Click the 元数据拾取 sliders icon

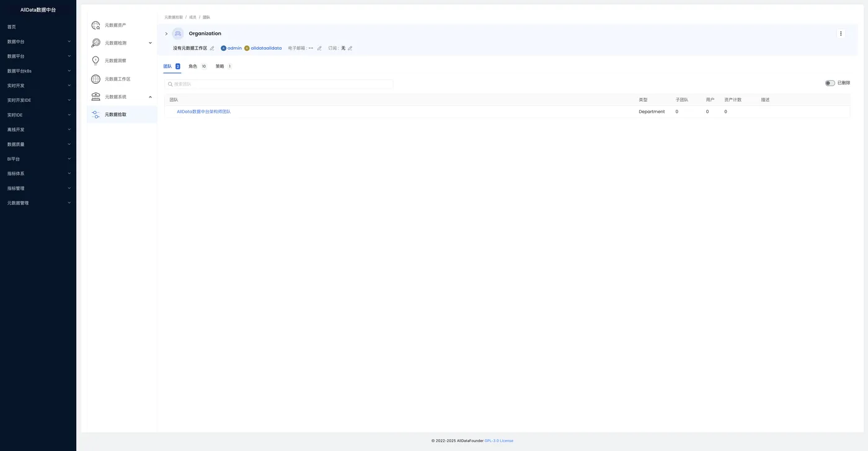click(x=95, y=115)
